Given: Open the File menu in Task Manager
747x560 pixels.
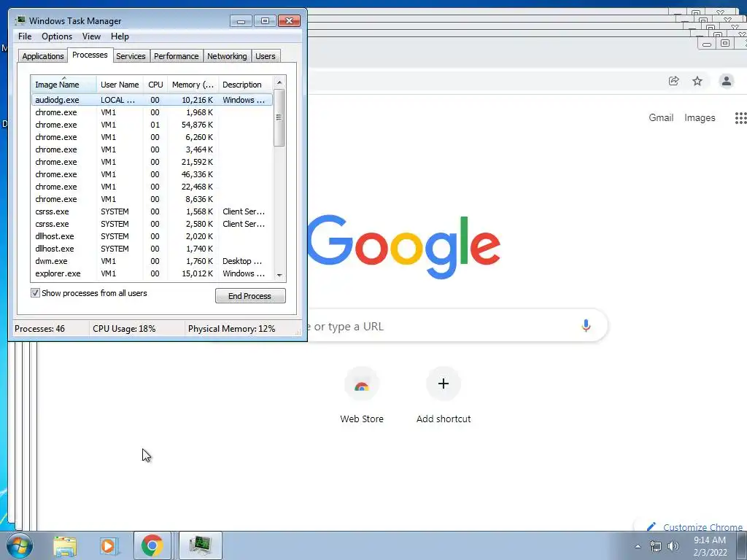Looking at the screenshot, I should click(25, 36).
